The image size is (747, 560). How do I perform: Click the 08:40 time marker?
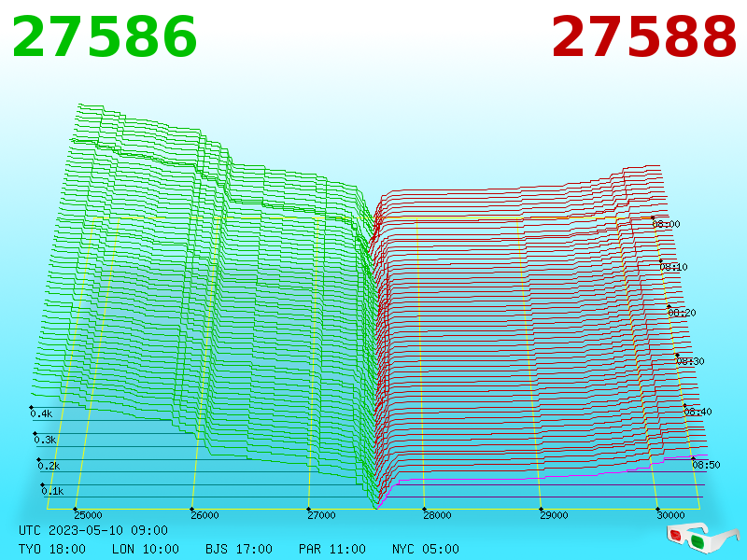698,412
